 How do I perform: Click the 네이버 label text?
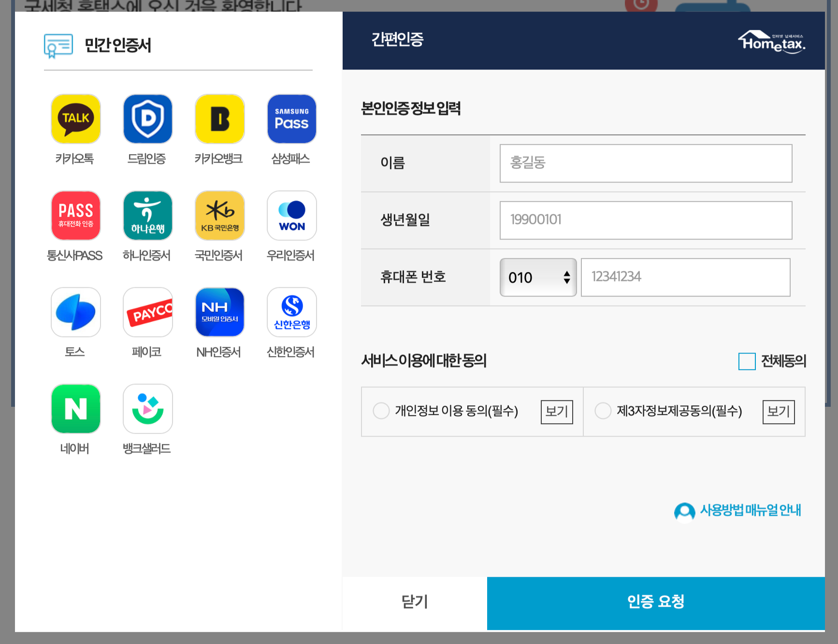(74, 448)
